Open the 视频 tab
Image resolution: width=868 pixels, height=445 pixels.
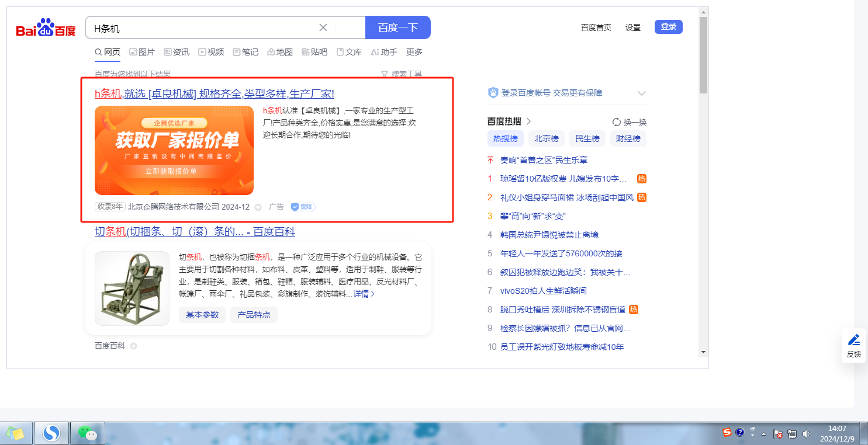point(211,52)
